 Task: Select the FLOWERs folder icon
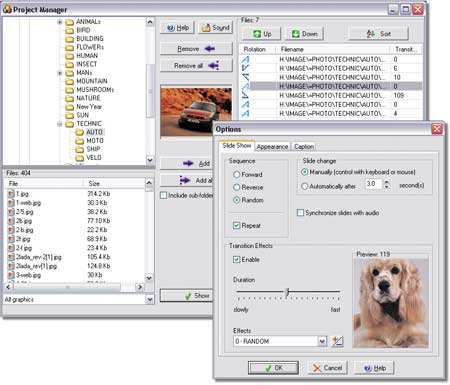[70, 47]
